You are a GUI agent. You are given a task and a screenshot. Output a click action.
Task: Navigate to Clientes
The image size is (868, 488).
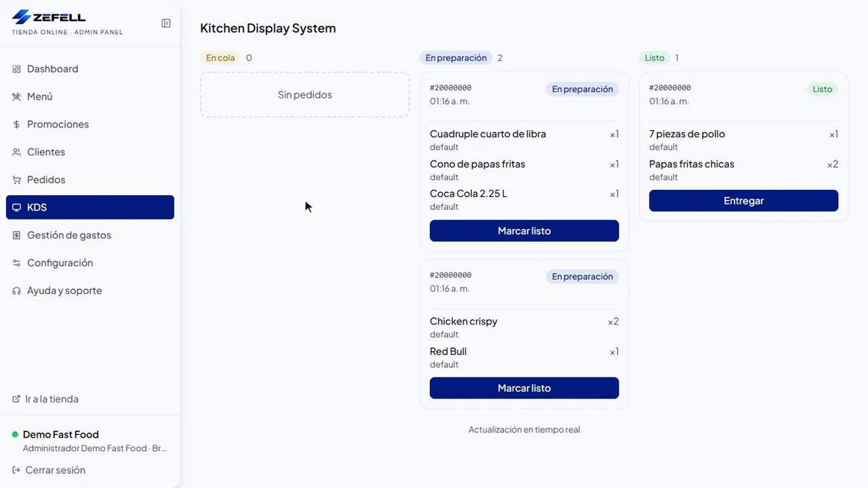point(90,152)
